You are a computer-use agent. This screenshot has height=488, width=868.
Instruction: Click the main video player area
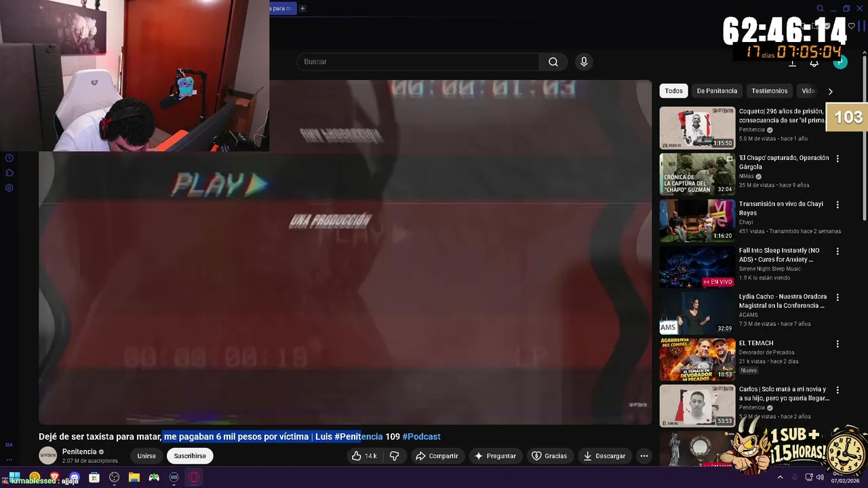coord(345,252)
